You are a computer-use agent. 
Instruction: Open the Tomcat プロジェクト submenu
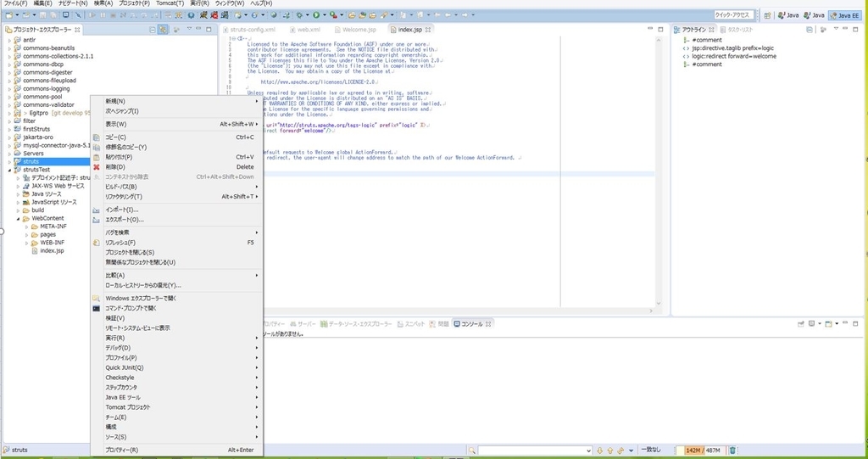[x=176, y=407]
